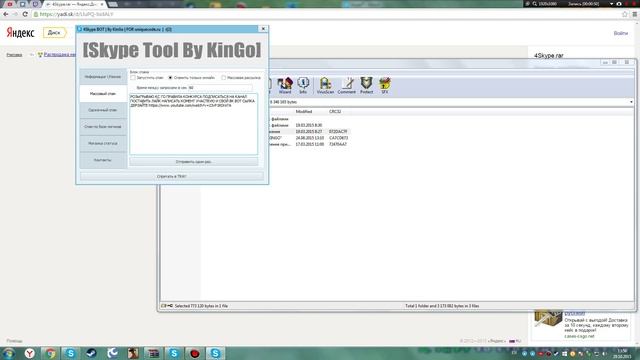
Task: Click the request interval seconds field
Action: [220, 88]
